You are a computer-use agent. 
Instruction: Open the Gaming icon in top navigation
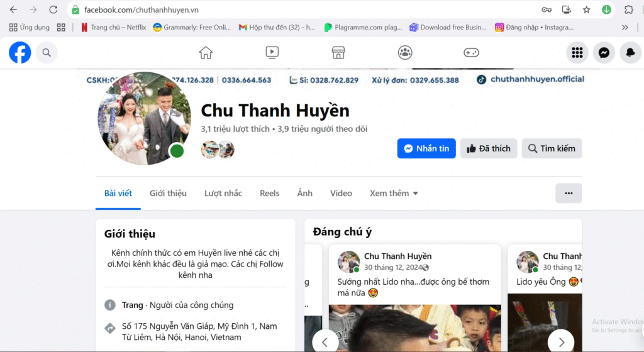pos(471,53)
